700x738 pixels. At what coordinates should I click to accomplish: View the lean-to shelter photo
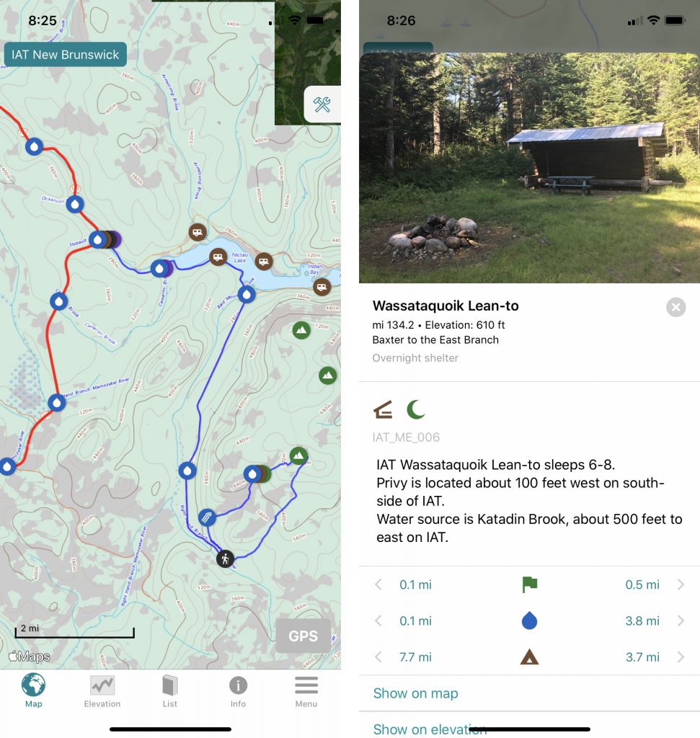click(x=530, y=168)
